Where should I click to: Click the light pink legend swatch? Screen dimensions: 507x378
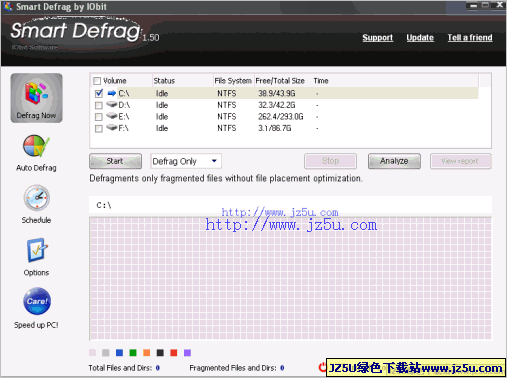[x=92, y=353]
